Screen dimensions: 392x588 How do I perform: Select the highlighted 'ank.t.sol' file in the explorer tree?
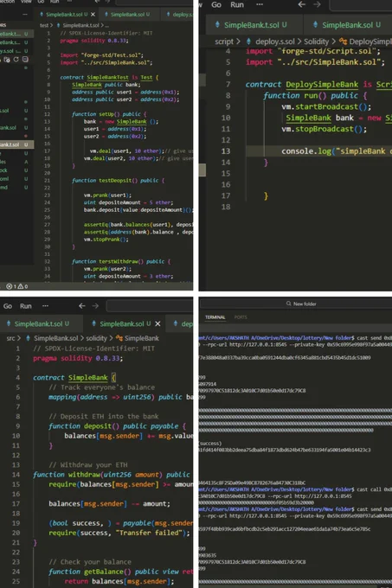[x=16, y=144]
